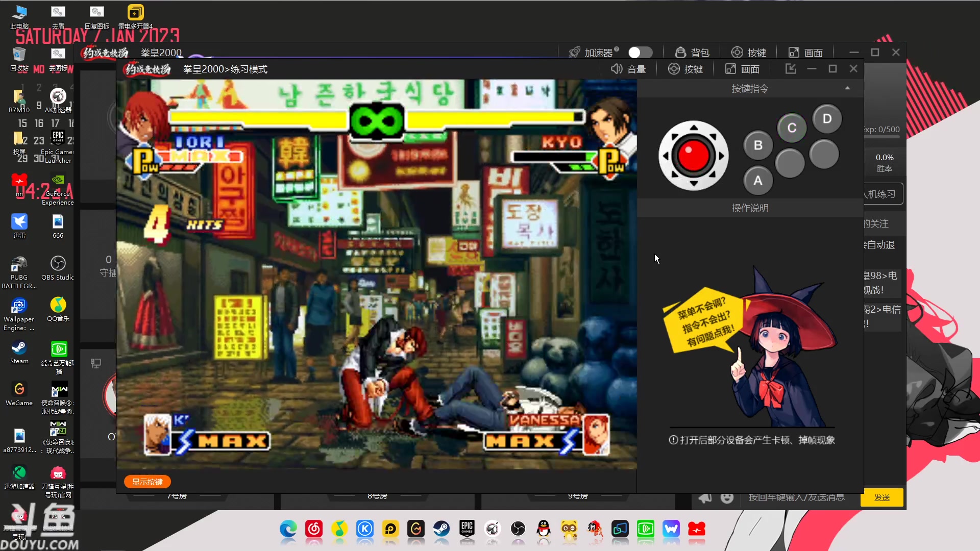Click the unlabeled virtual button below D
This screenshot has width=980, height=551.
point(824,154)
